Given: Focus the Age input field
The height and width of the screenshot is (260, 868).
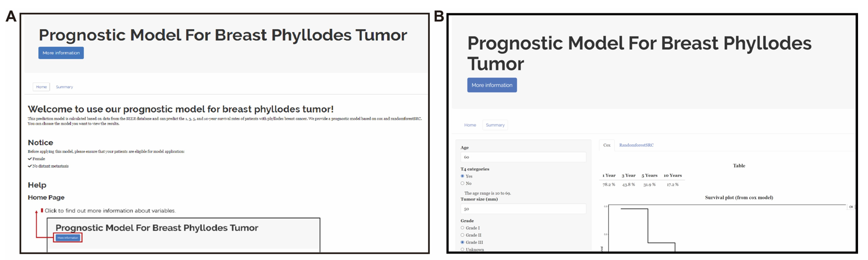Looking at the screenshot, I should tap(523, 157).
